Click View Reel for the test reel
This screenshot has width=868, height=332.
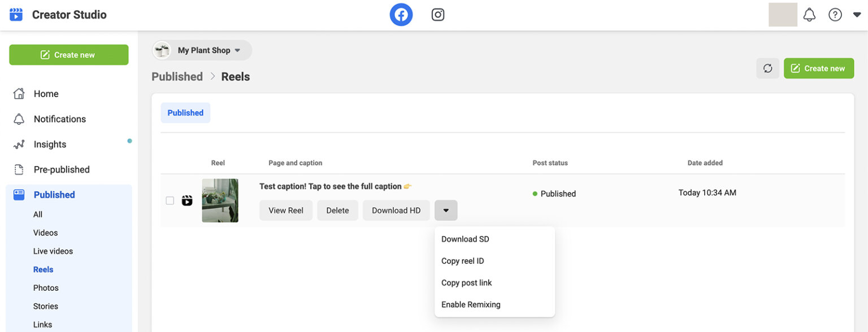286,210
